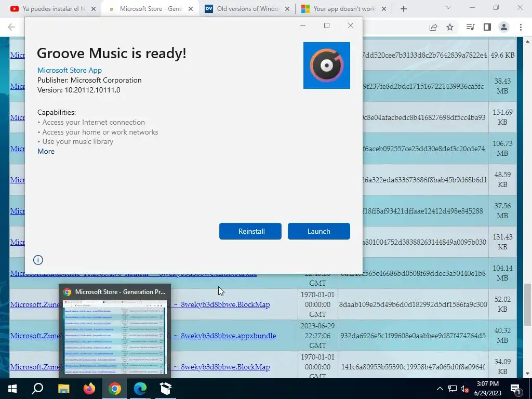Bookmark this page with the star icon

pos(450,27)
